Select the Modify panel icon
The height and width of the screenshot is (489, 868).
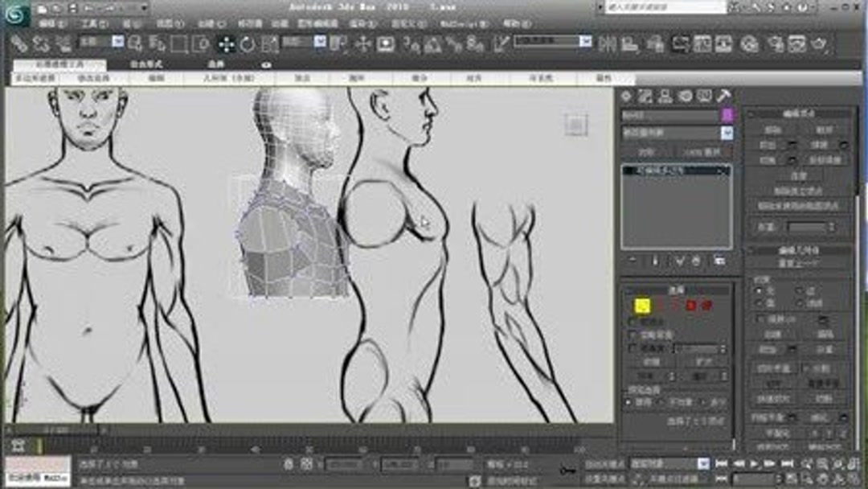tap(645, 98)
